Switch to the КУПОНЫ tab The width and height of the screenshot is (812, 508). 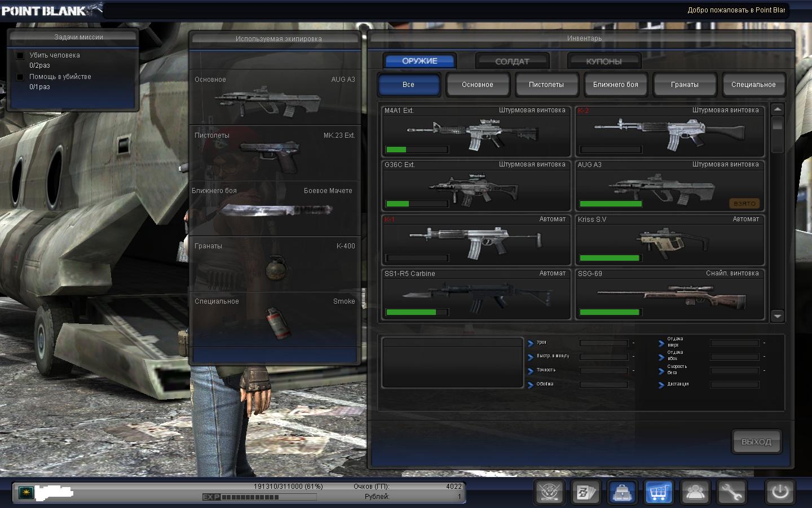603,61
